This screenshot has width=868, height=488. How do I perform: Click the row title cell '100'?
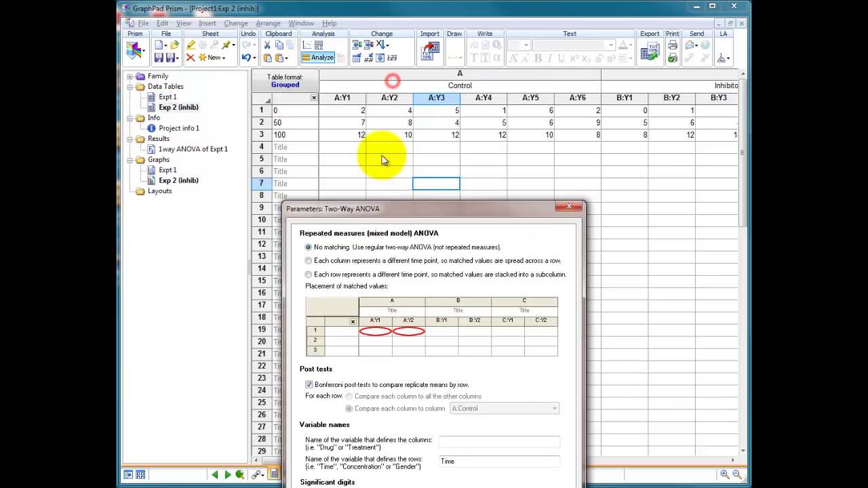click(x=295, y=135)
